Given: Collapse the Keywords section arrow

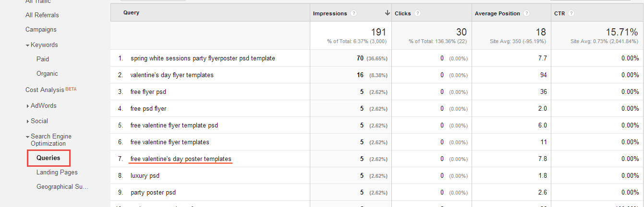Looking at the screenshot, I should click(x=28, y=45).
